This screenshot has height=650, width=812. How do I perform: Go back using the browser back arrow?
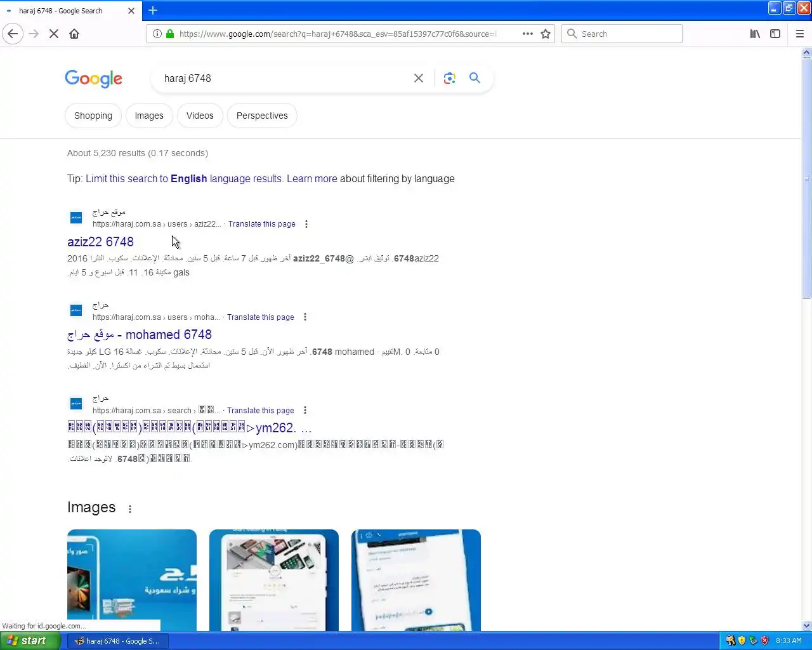click(x=13, y=34)
